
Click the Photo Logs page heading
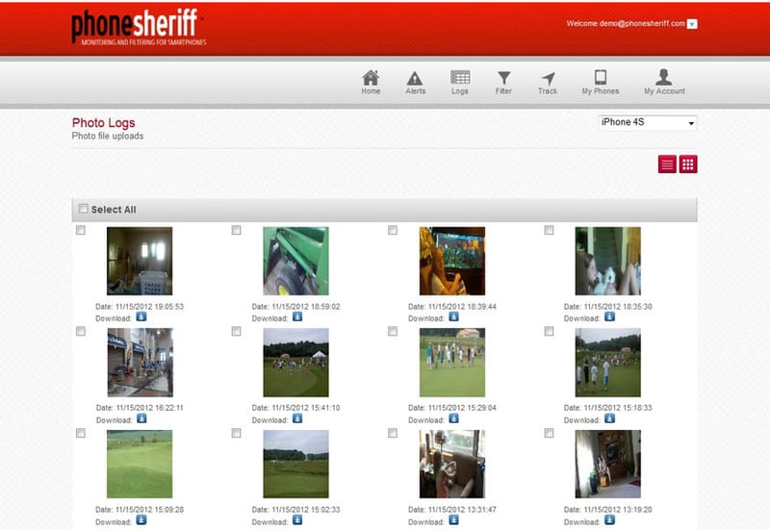[103, 123]
